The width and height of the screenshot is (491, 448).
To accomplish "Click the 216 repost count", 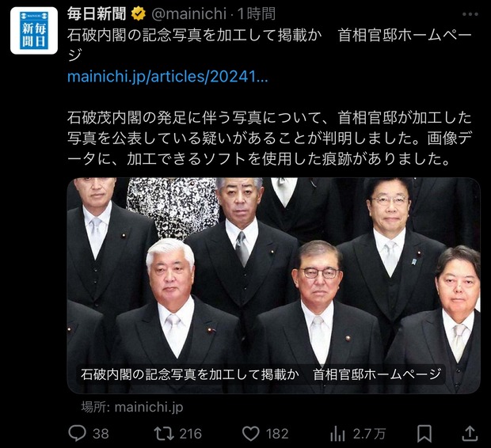I will click(190, 434).
